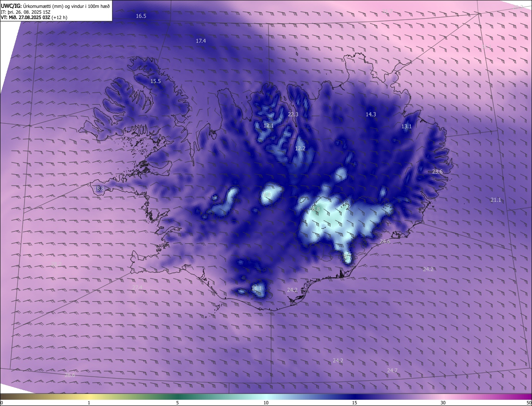Click the map value 24.7
The image size is (532, 406).
pos(392,371)
